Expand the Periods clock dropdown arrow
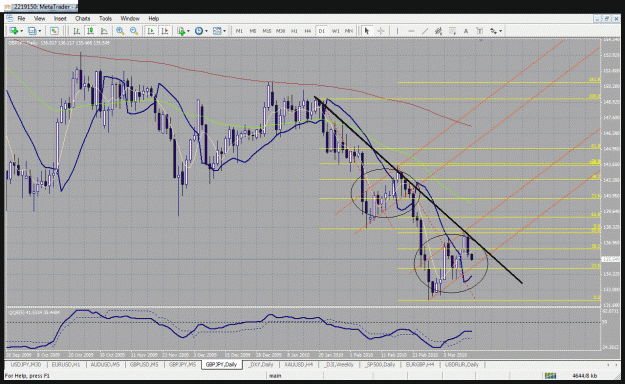 206,31
